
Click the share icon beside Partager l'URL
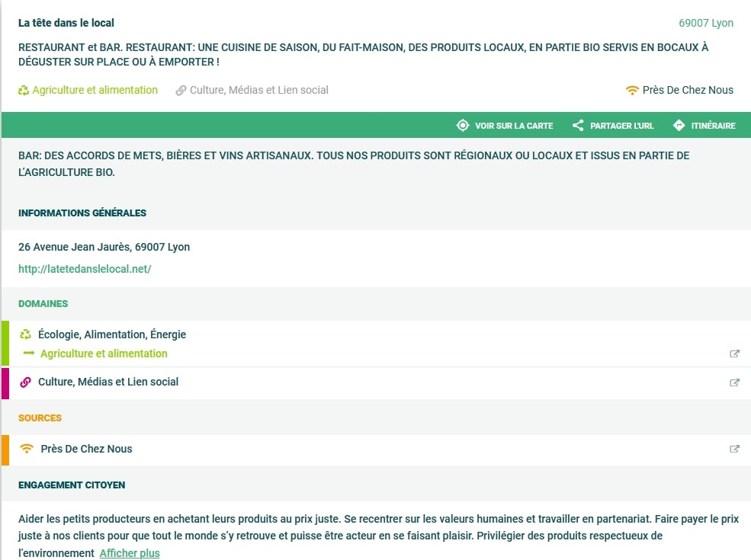pos(578,126)
